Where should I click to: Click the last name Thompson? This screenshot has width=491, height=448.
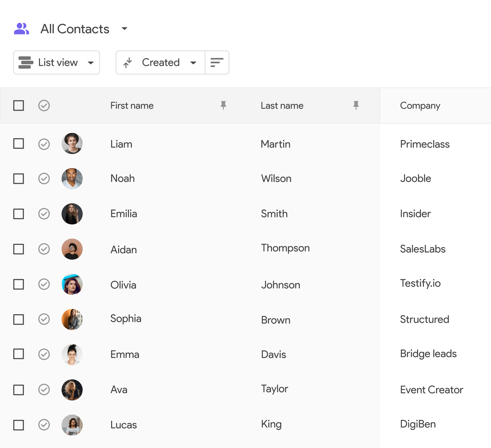point(285,248)
